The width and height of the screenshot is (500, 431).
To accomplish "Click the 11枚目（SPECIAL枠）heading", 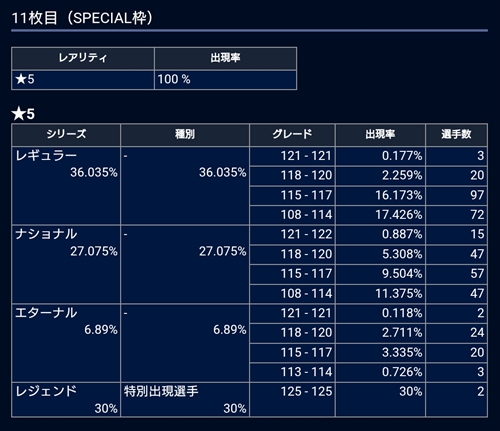I will (82, 18).
